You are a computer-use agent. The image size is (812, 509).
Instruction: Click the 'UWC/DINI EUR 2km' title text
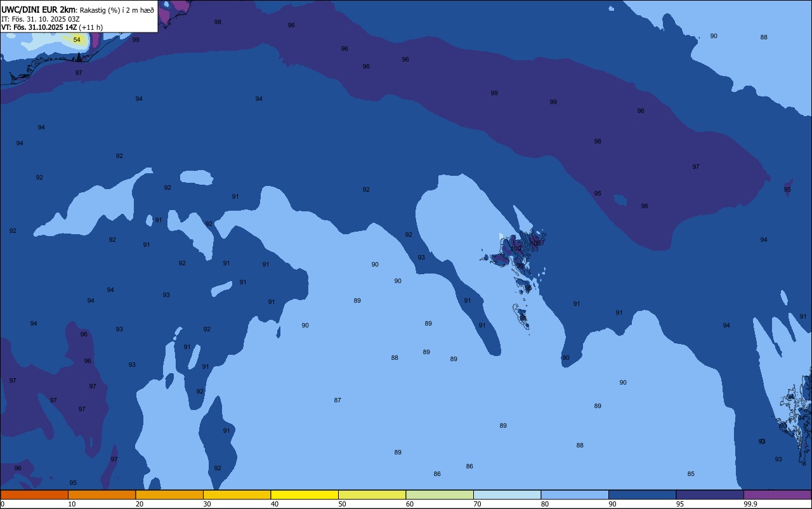[x=39, y=10]
